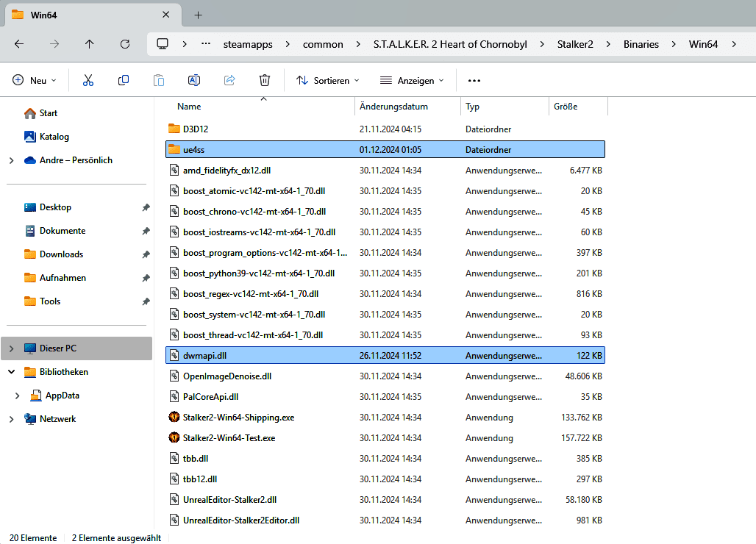
Task: Click the Netzwerk network icon
Action: click(30, 419)
